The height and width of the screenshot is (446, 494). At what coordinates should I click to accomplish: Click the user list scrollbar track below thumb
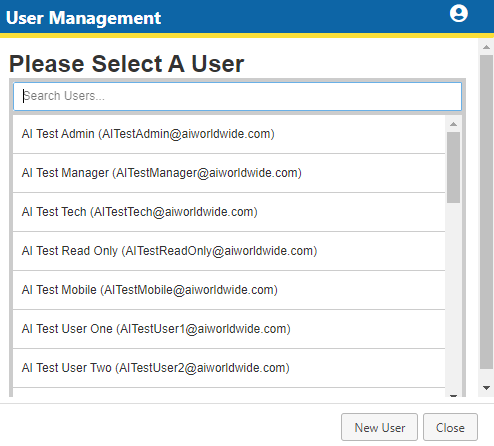(453, 297)
